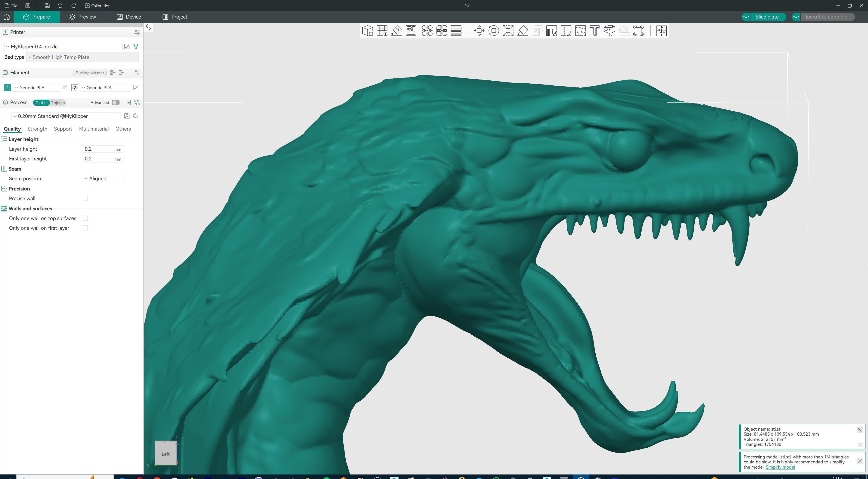Click the Flushing volumes button

pos(90,73)
